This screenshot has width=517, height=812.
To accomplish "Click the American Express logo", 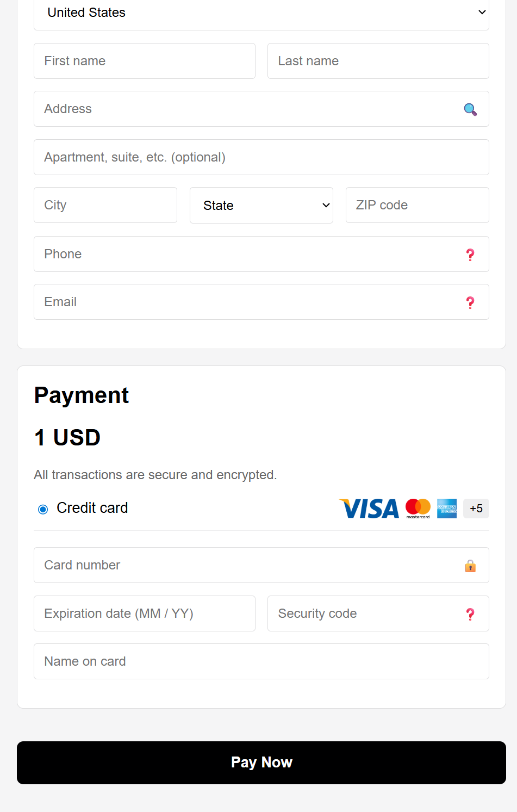I will click(x=447, y=509).
